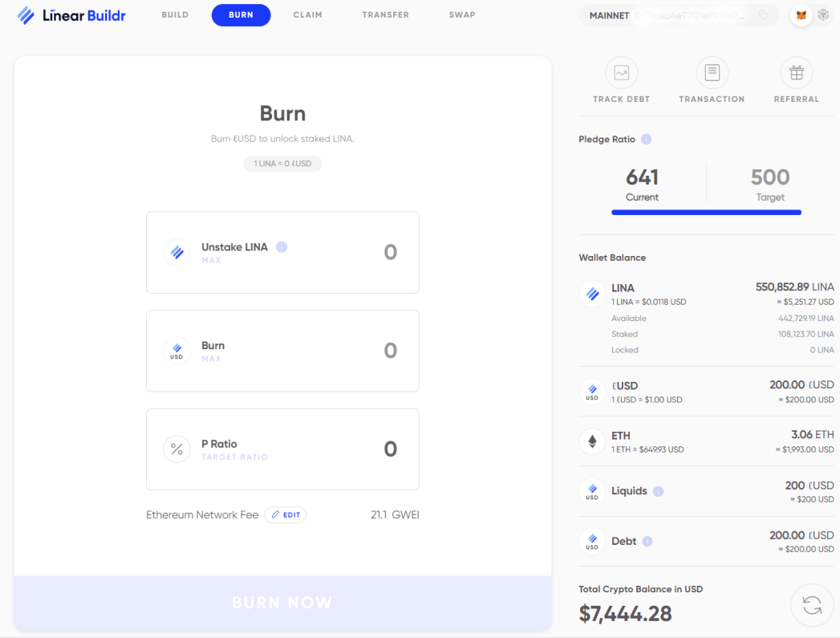Click the percent icon in P Ratio box
This screenshot has width=840, height=638.
pos(177,449)
